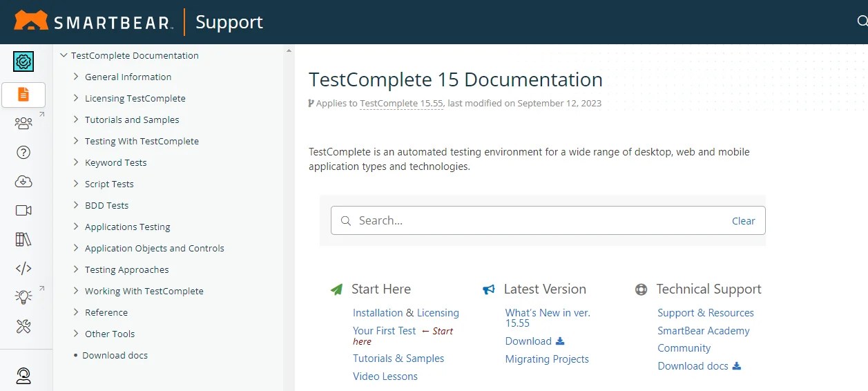Click the support agent headset icon in sidebar
The width and height of the screenshot is (868, 391).
tap(23, 375)
